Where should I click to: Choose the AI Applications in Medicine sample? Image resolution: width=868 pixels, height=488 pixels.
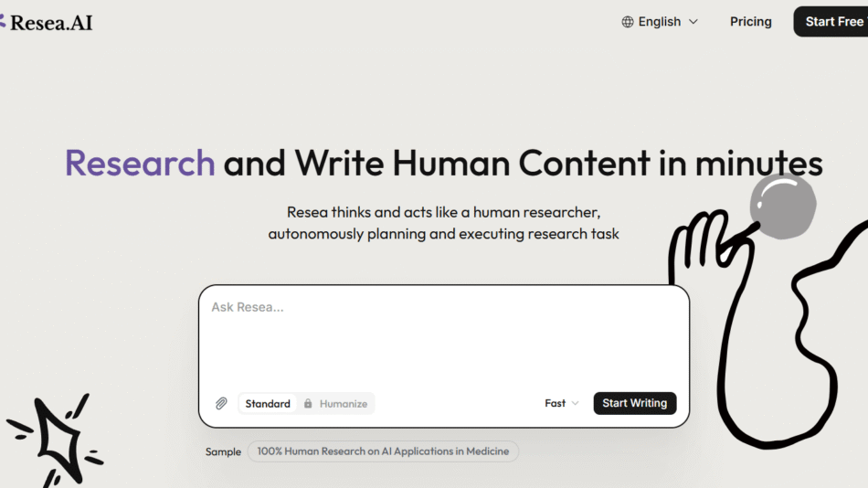click(383, 451)
